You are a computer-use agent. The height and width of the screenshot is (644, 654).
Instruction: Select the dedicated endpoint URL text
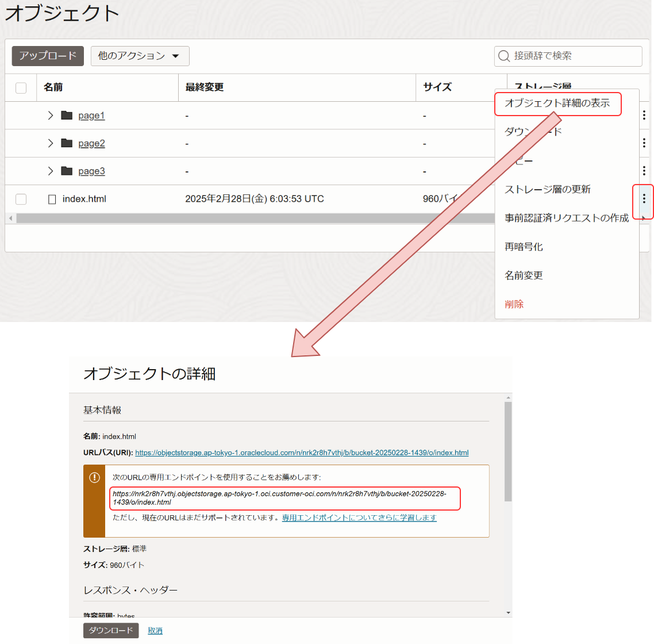(x=279, y=498)
